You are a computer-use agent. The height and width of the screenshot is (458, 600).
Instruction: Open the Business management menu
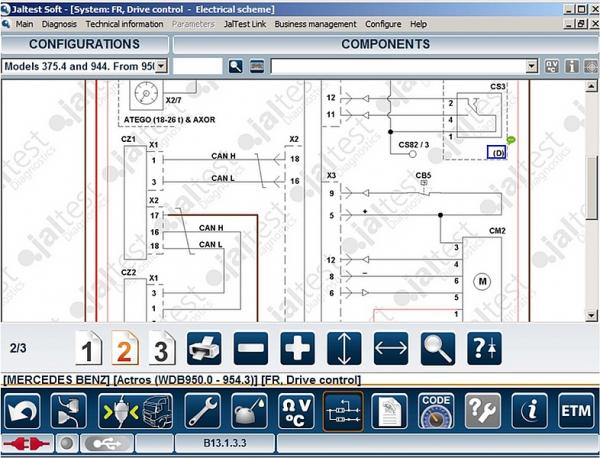coord(315,24)
